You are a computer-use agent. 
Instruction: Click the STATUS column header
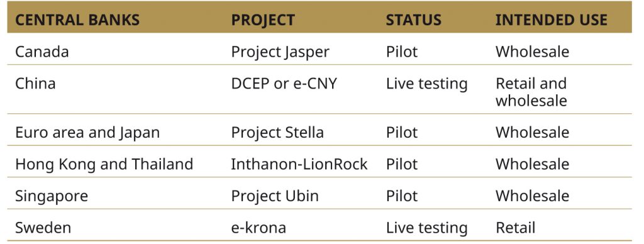pyautogui.click(x=413, y=19)
